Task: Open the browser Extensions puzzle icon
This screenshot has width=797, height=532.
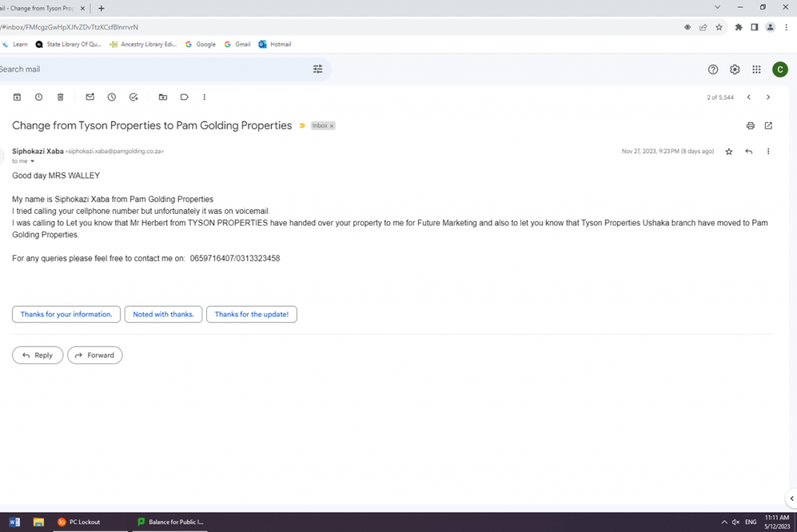Action: point(739,27)
